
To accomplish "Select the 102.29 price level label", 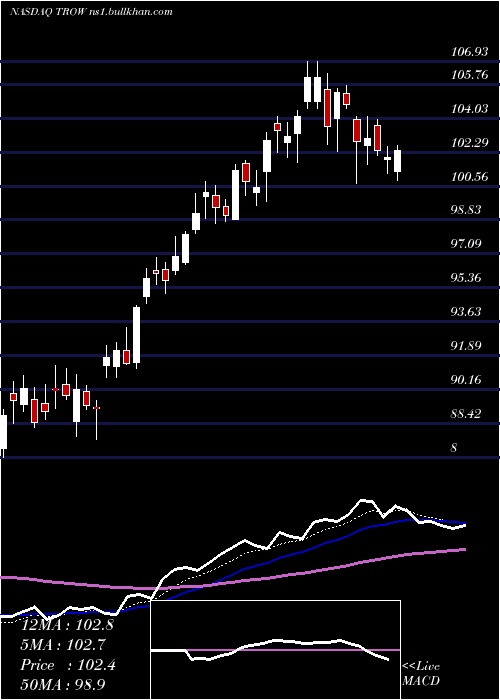I will coord(470,143).
